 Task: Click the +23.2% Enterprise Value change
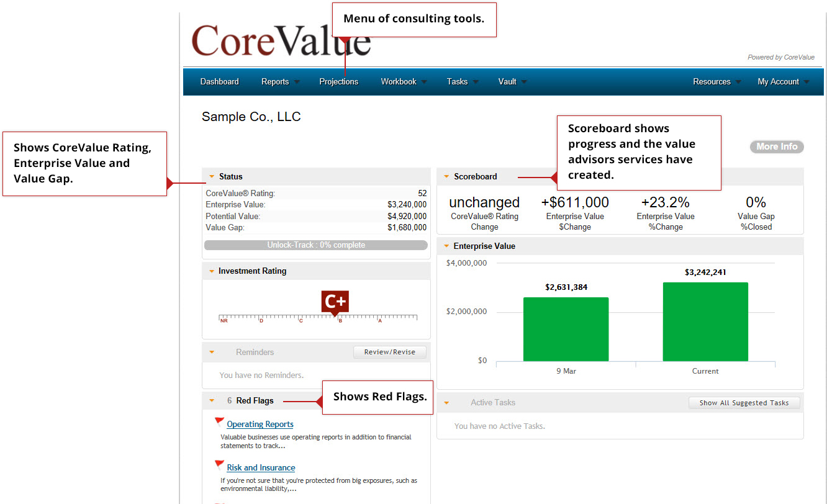pyautogui.click(x=666, y=202)
